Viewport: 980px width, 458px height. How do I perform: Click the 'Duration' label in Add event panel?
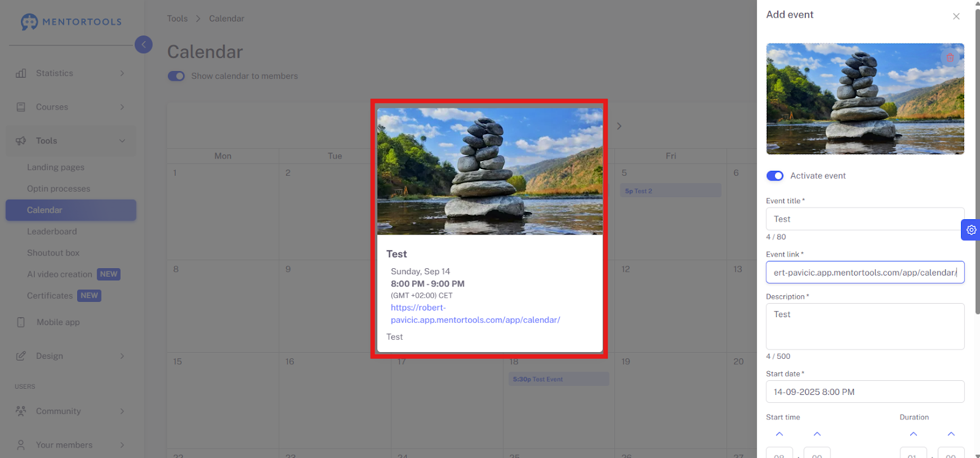(914, 418)
